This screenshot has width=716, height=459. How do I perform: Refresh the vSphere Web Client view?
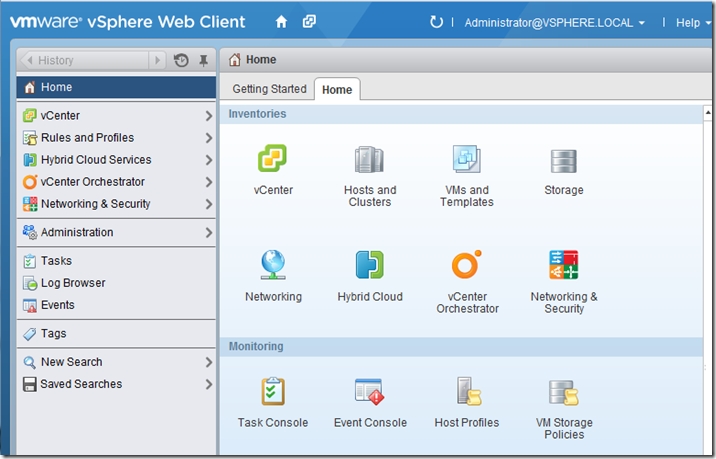[436, 22]
